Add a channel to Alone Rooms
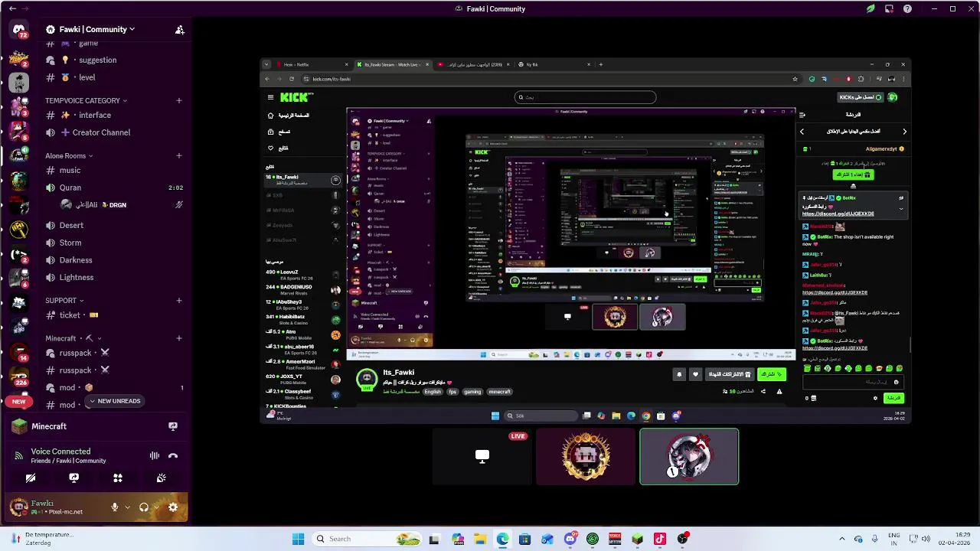The height and width of the screenshot is (551, 980). coord(178,156)
